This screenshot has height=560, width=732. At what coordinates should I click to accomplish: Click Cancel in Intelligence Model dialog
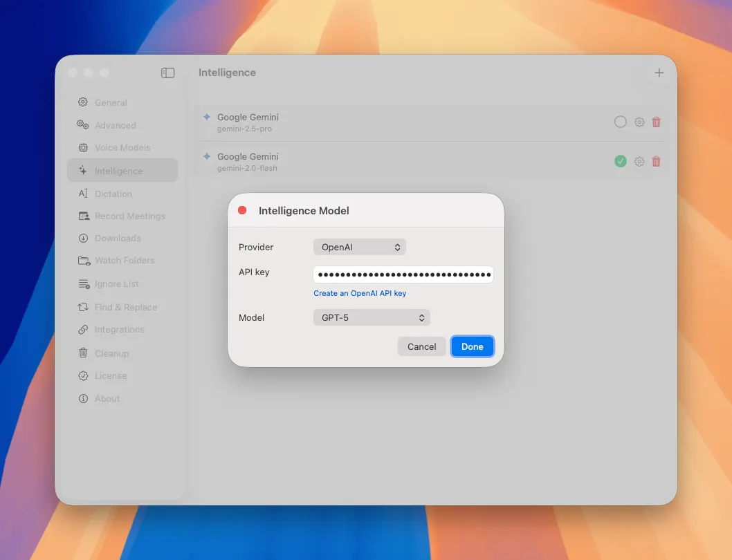click(x=421, y=347)
